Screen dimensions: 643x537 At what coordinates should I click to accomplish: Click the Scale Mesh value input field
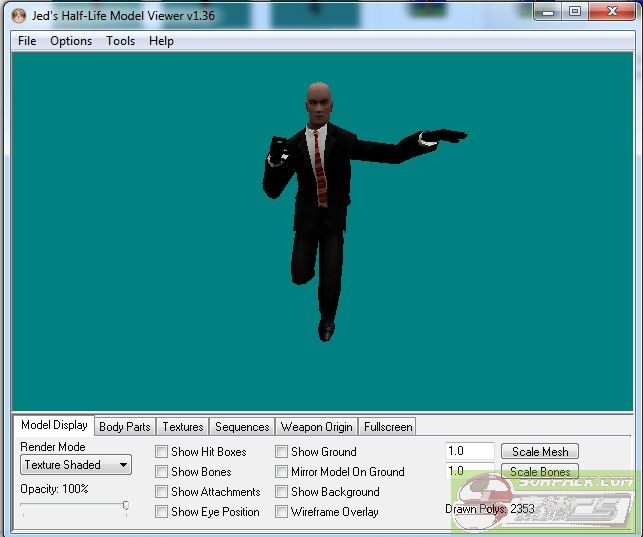point(469,452)
